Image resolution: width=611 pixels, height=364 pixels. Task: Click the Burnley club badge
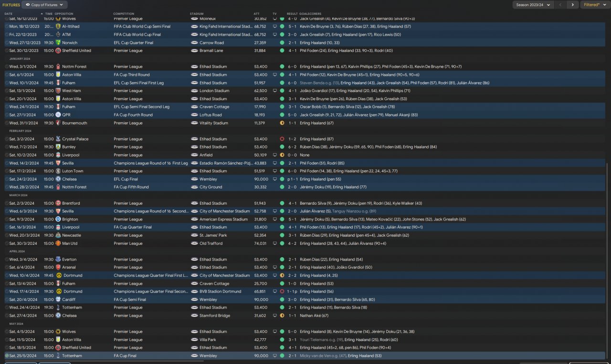pos(58,147)
